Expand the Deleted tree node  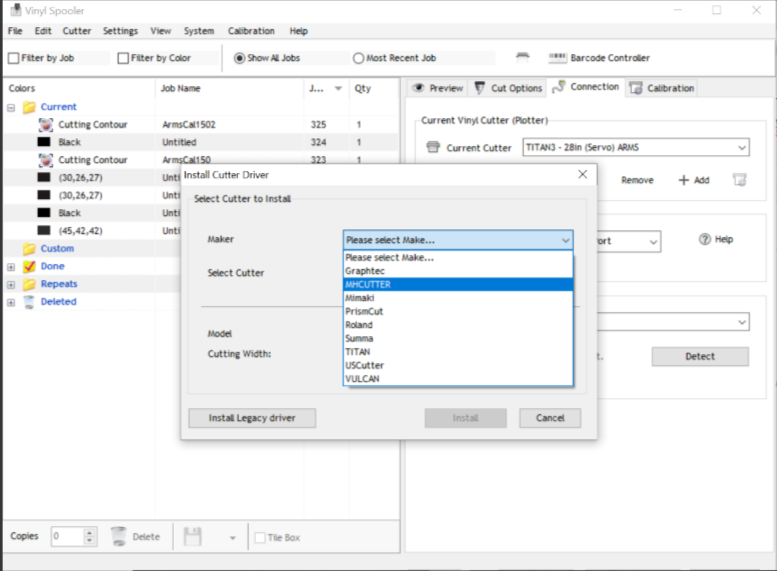pyautogui.click(x=11, y=303)
